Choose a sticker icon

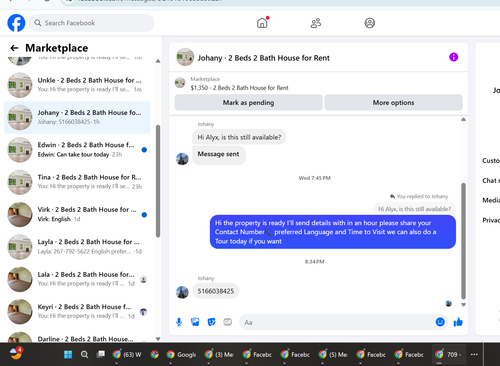tap(211, 322)
